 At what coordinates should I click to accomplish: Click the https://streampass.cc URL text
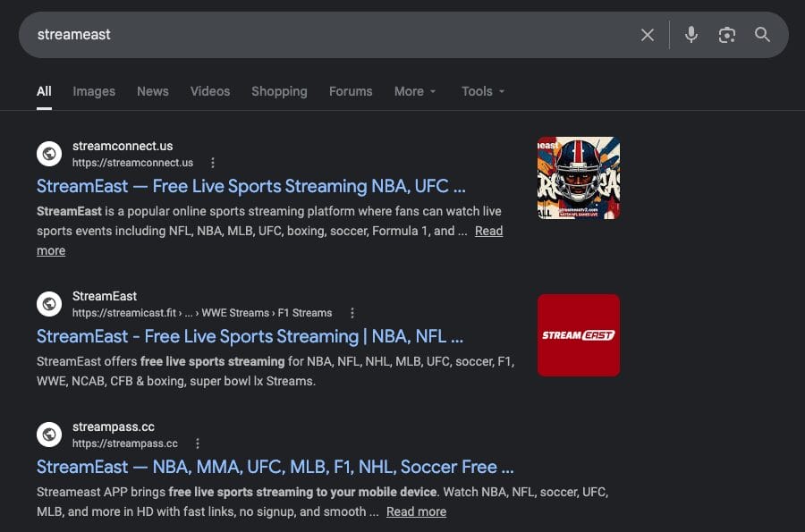(124, 443)
